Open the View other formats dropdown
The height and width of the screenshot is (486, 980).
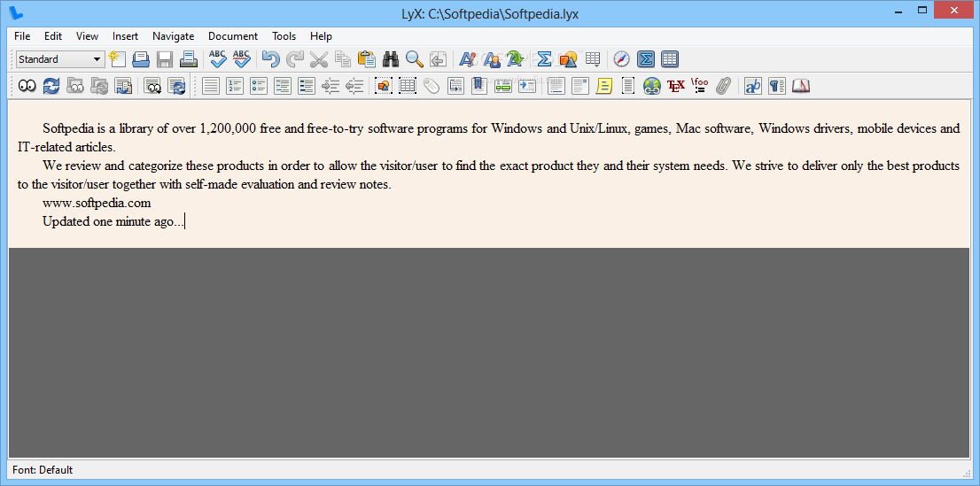152,86
